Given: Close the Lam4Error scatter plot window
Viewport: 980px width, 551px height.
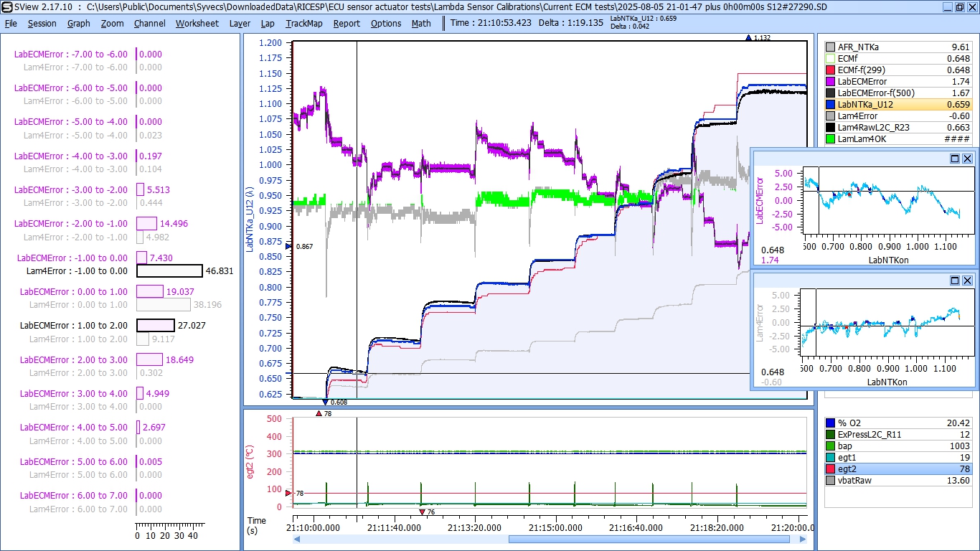Looking at the screenshot, I should (x=967, y=281).
